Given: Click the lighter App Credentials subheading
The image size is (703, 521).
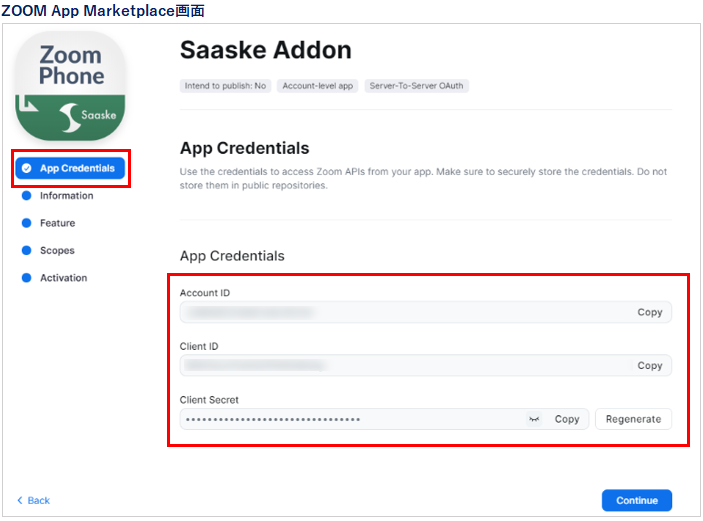Looking at the screenshot, I should pyautogui.click(x=232, y=256).
